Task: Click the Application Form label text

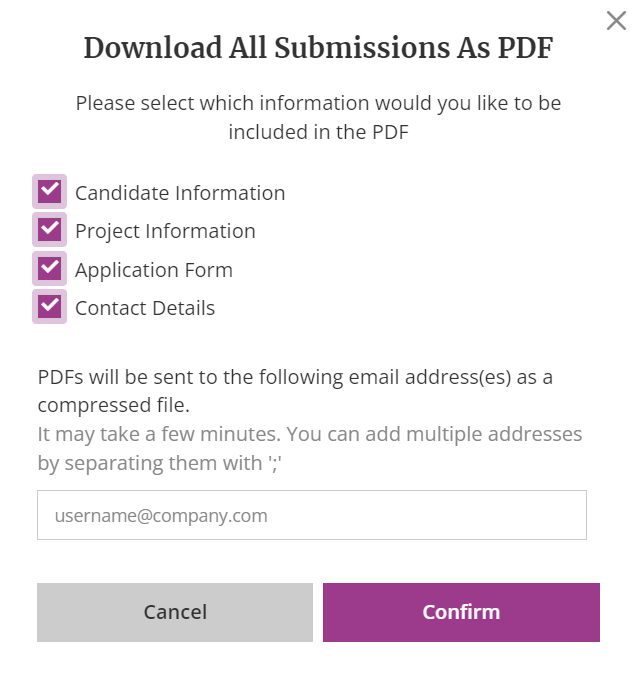Action: 154,270
